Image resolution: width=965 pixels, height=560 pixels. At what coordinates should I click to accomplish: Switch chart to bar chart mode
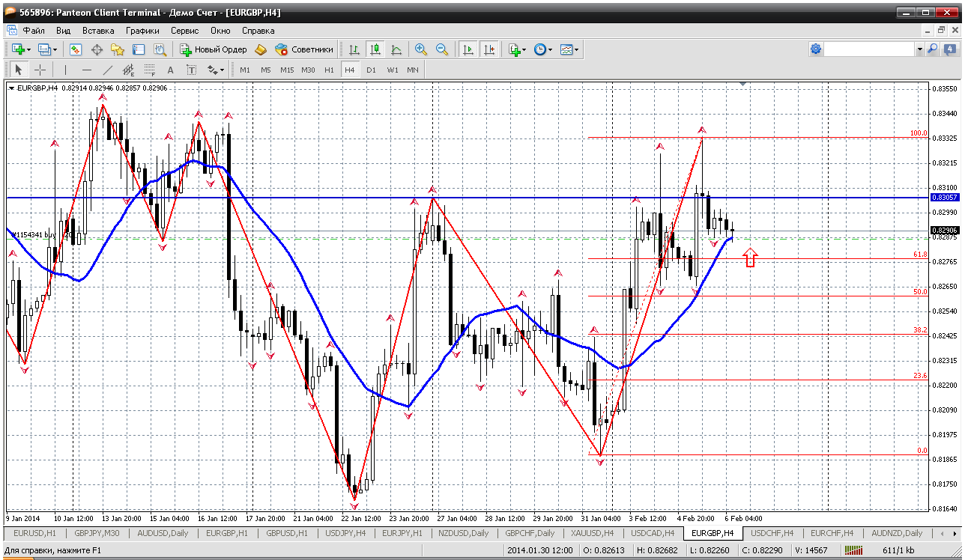click(x=354, y=49)
